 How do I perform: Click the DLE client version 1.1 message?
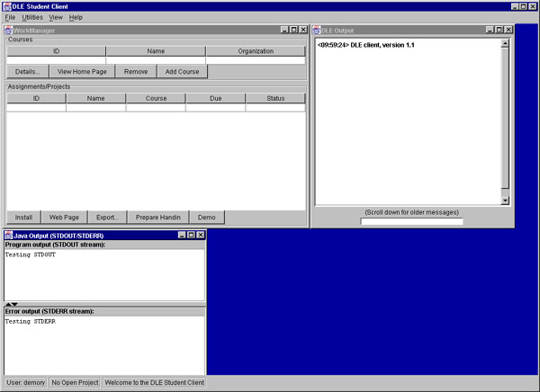(x=365, y=45)
